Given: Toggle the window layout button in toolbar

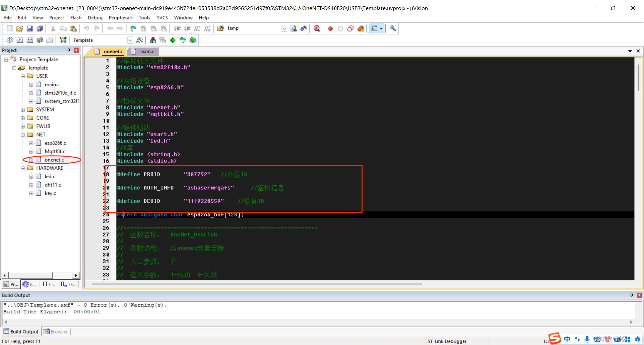Looking at the screenshot, I should pyautogui.click(x=374, y=28).
